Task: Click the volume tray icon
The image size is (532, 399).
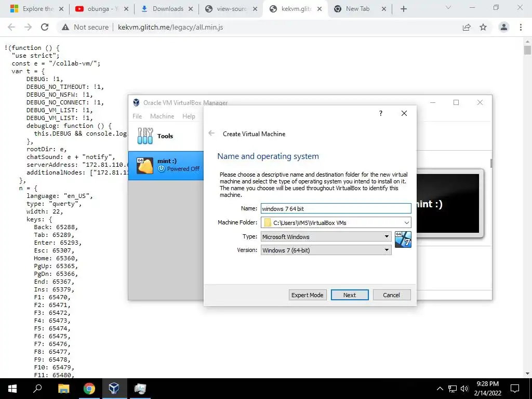Action: click(464, 389)
